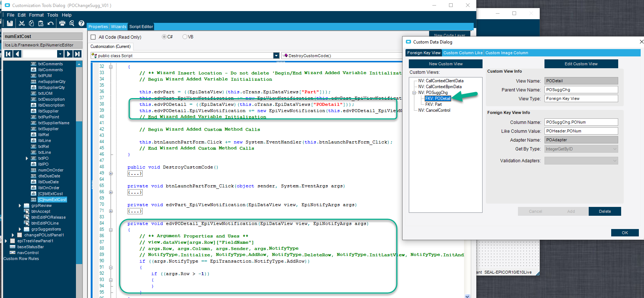644x298 pixels.
Task: Click the Save toolbar icon
Action: pyautogui.click(x=10, y=23)
